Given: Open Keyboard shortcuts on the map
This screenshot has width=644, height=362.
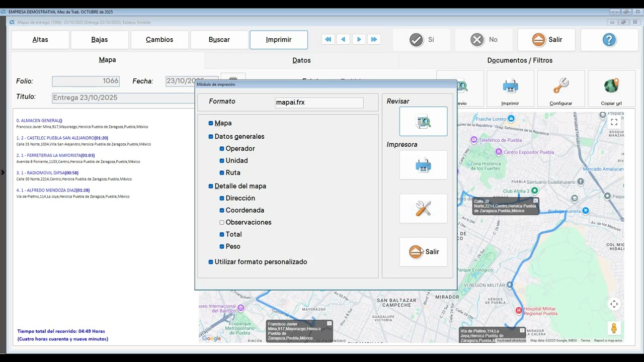Looking at the screenshot, I should 511,341.
